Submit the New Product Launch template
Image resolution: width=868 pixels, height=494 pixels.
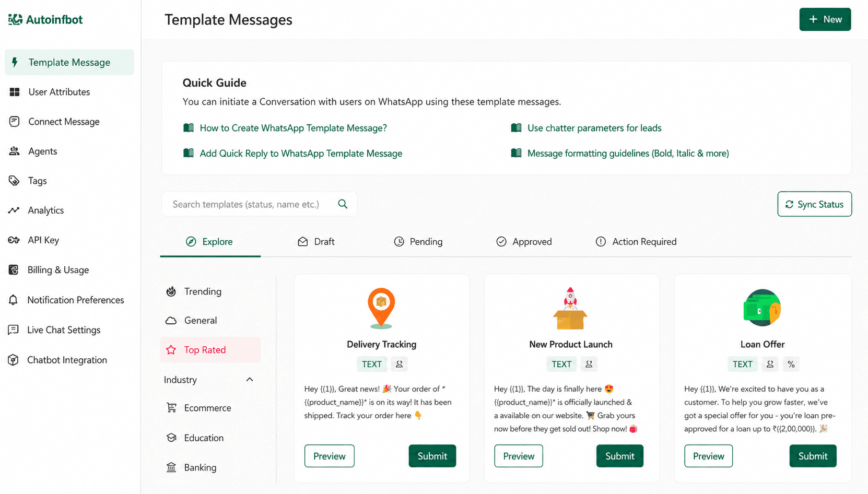[620, 456]
